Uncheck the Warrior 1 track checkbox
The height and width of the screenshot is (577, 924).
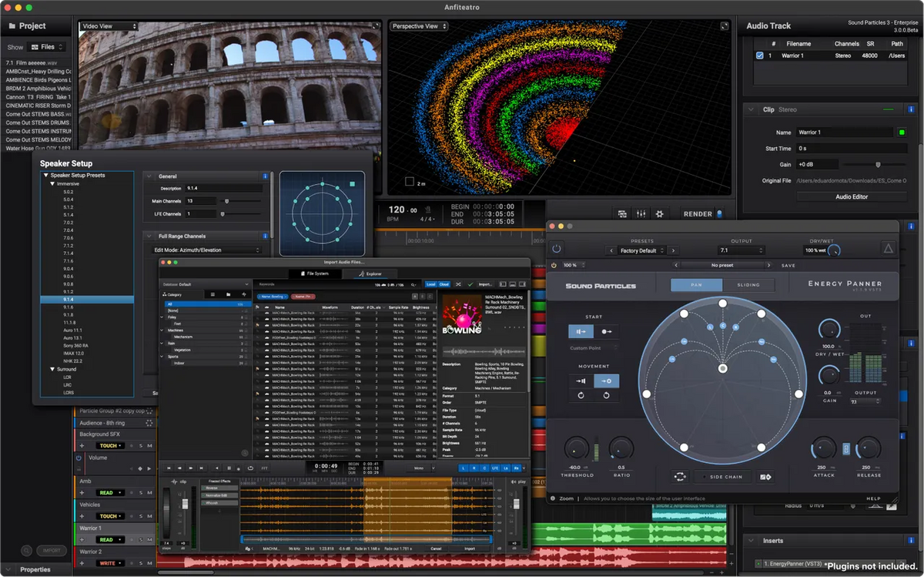pos(758,55)
